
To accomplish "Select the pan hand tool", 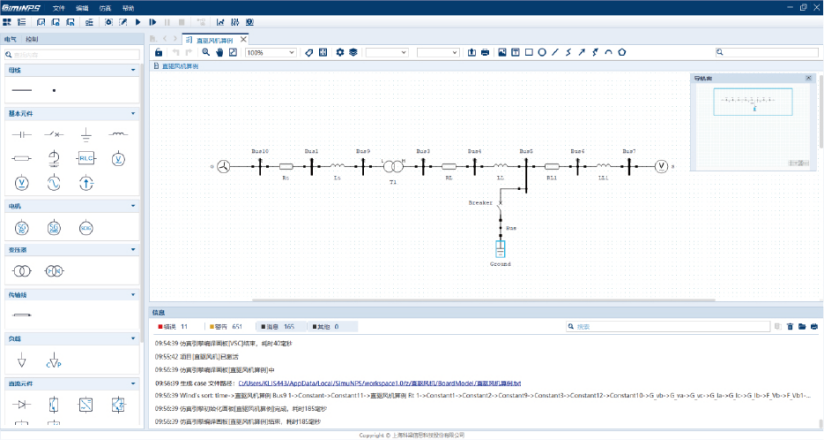I will point(219,52).
